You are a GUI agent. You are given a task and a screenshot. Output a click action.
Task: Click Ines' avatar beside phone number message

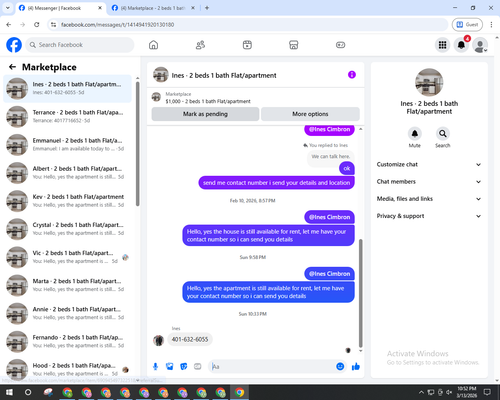click(x=158, y=340)
